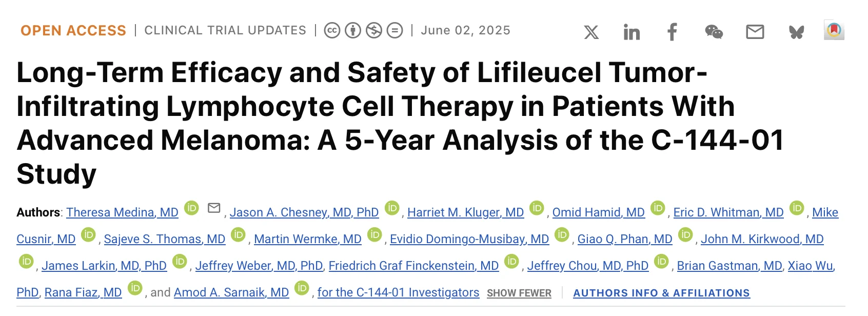
Task: Click the NonCommercial crossed-dollar license icon
Action: [373, 30]
